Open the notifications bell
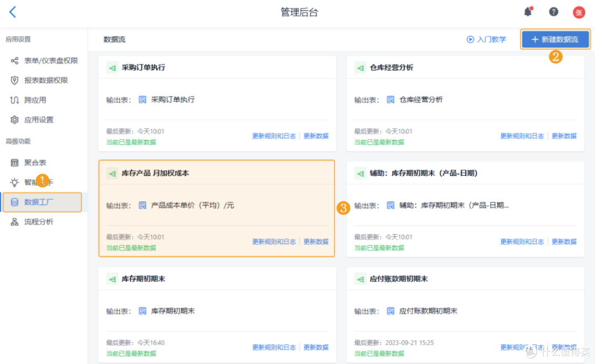The image size is (595, 364). 528,12
